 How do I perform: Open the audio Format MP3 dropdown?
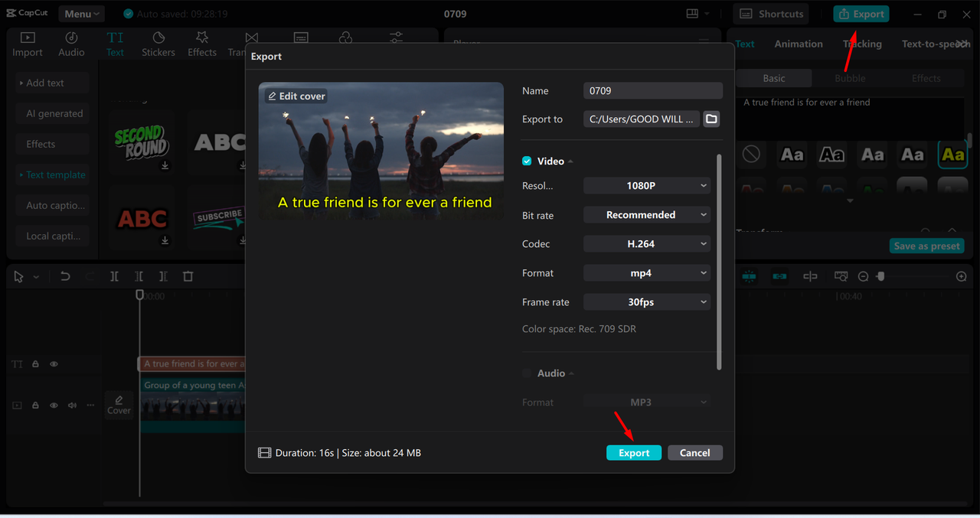pos(647,402)
